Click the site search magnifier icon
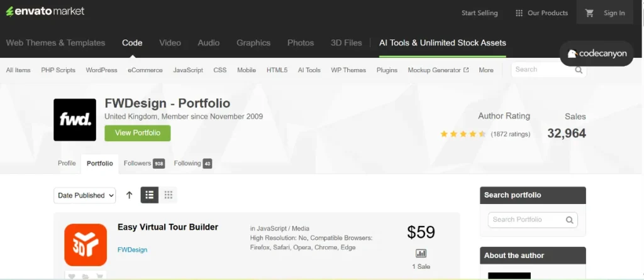 [579, 70]
